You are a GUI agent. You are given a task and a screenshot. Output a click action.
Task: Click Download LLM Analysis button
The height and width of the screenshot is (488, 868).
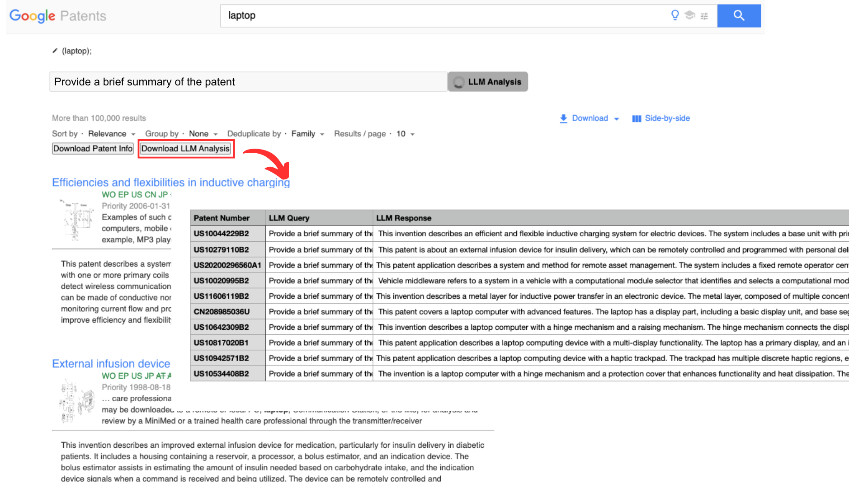185,149
